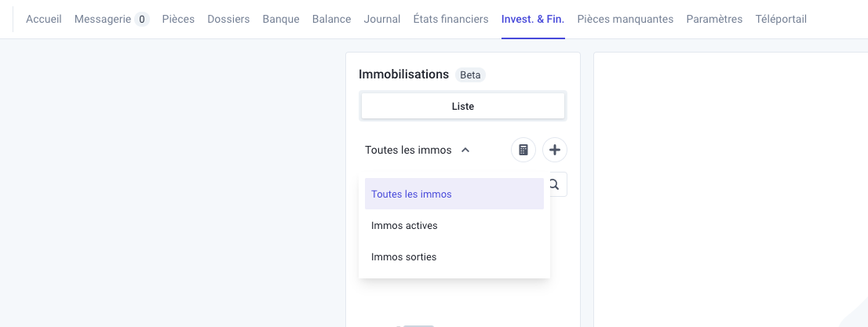The image size is (868, 327).
Task: Switch to the Banque tab
Action: click(281, 20)
